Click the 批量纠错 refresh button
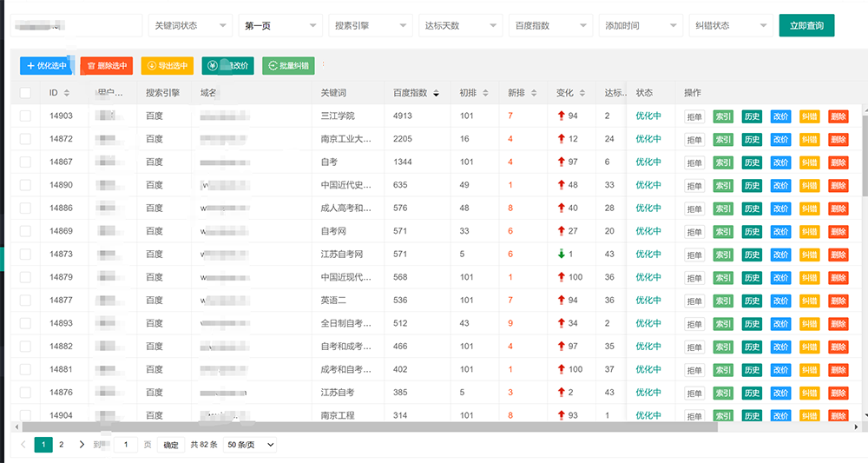This screenshot has height=463, width=868. 288,65
